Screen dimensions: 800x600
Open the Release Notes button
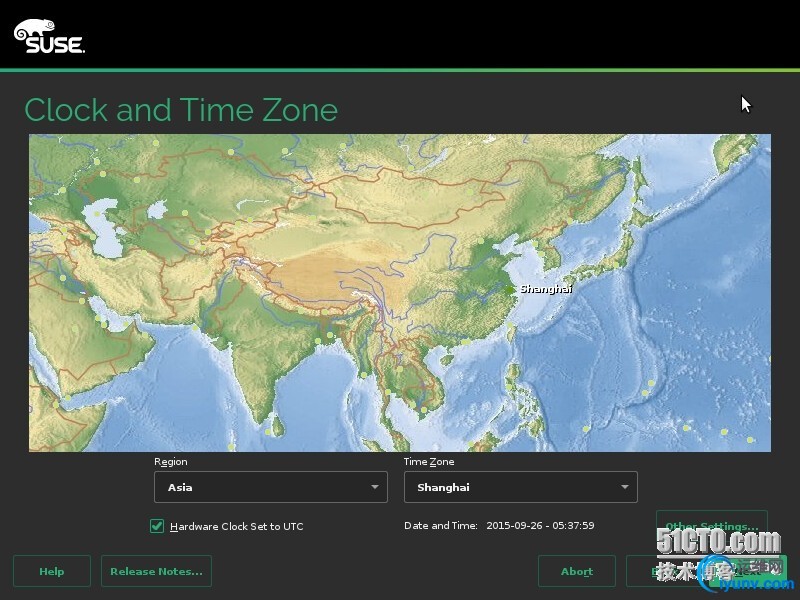(x=156, y=571)
